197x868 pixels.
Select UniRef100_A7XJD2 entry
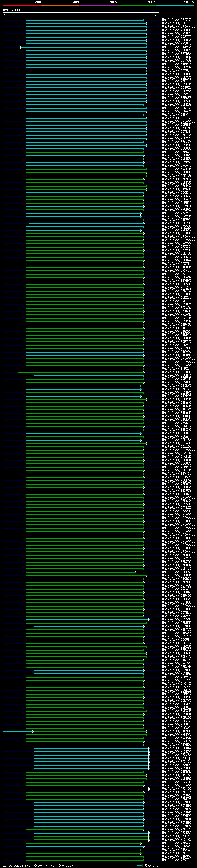(177, 789)
